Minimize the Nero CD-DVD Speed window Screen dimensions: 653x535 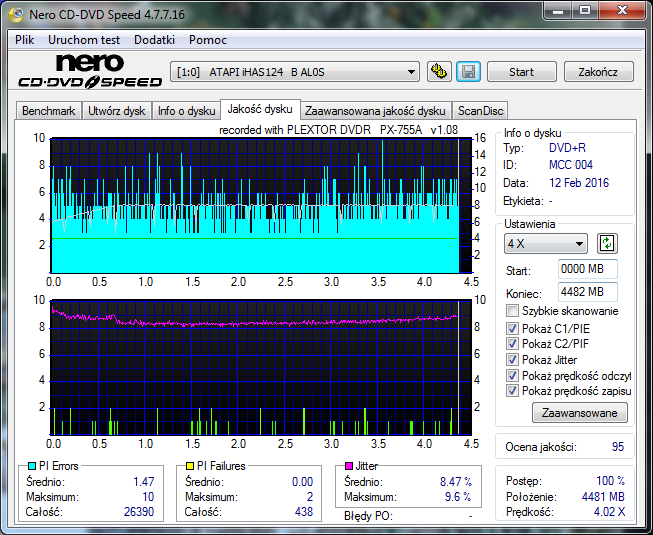coord(558,11)
